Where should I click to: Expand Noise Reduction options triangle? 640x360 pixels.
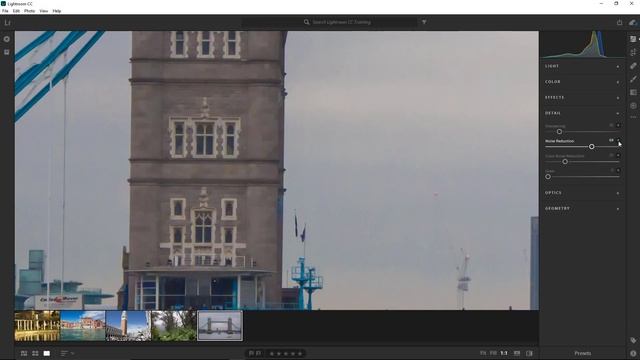[618, 140]
